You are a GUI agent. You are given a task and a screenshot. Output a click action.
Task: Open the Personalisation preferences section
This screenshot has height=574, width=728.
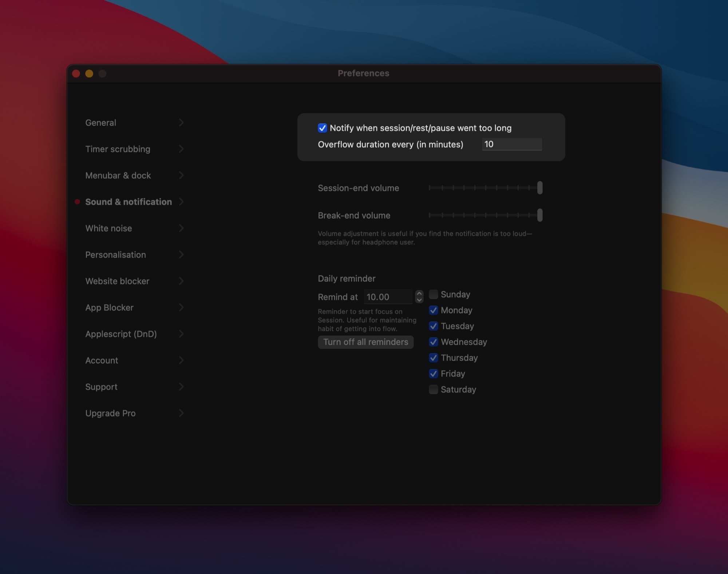pos(115,255)
